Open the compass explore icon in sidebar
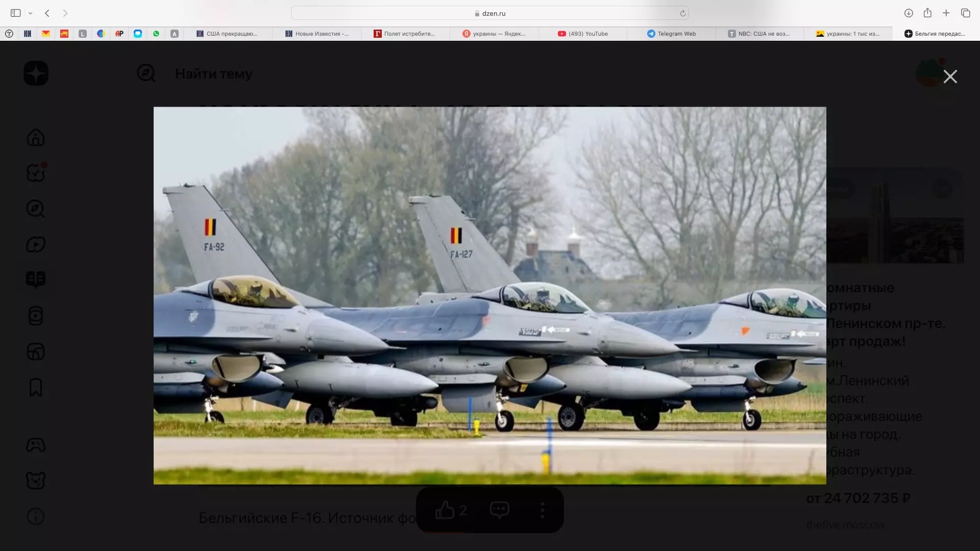Viewport: 980px width, 551px height. [36, 209]
